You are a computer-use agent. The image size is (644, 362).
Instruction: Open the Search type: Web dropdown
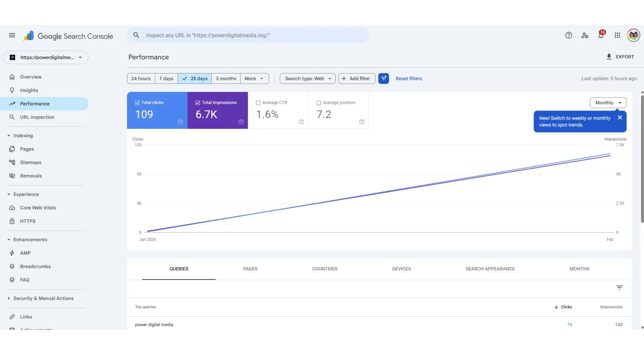307,78
